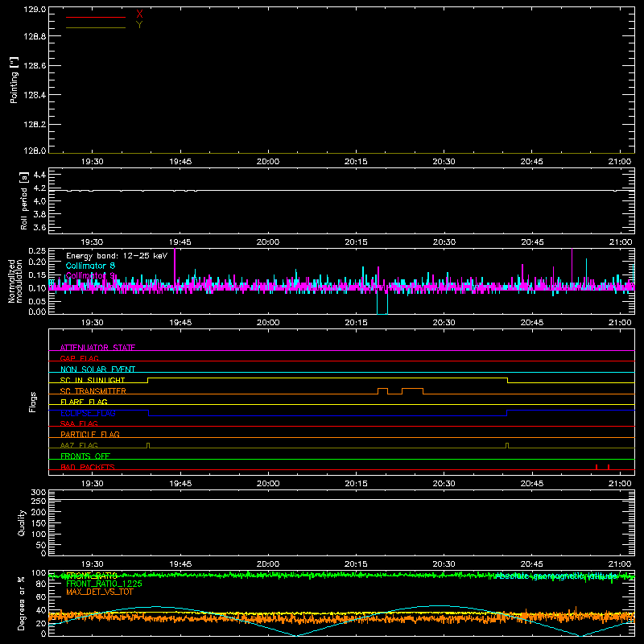The image size is (644, 644).
Task: Click the 300 quality tick label
Action: 39,493
